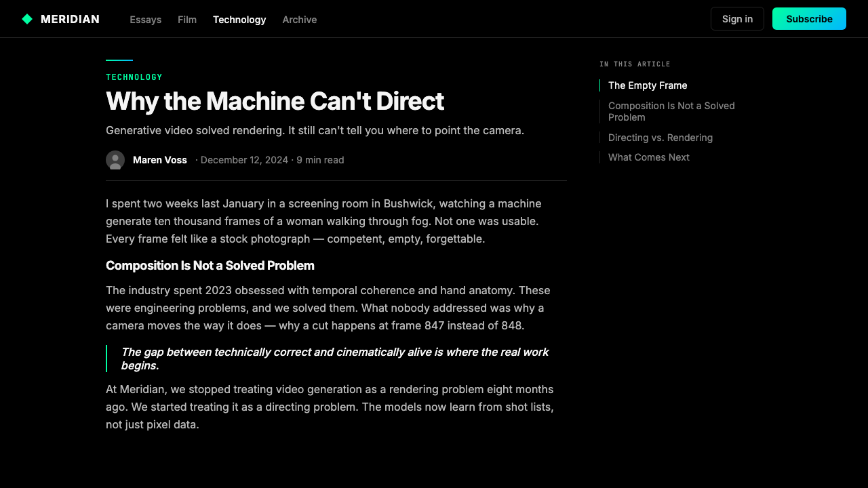
Task: Click the article subheading Composition Is Not a Solved Problem
Action: [x=210, y=266]
